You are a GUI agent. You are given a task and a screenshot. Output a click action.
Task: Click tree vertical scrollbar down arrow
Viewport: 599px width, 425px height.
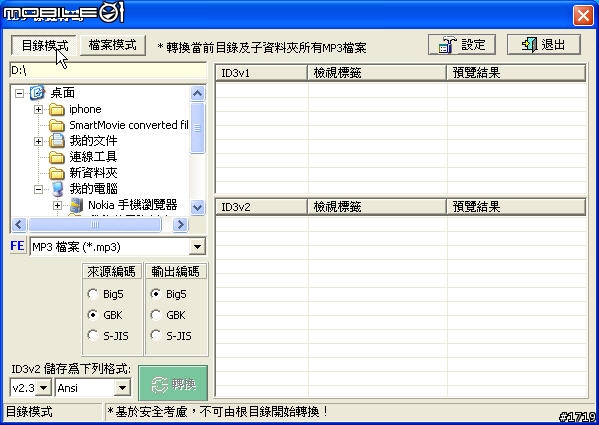pos(198,208)
